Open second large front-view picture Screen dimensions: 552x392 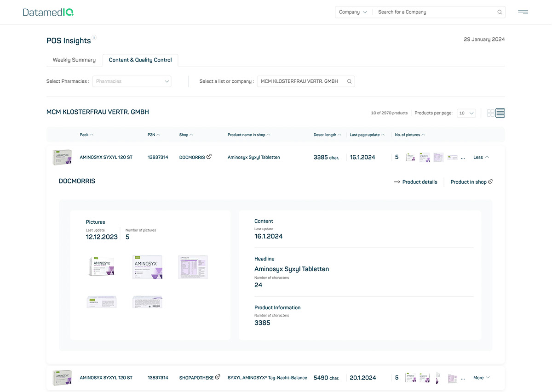147,267
